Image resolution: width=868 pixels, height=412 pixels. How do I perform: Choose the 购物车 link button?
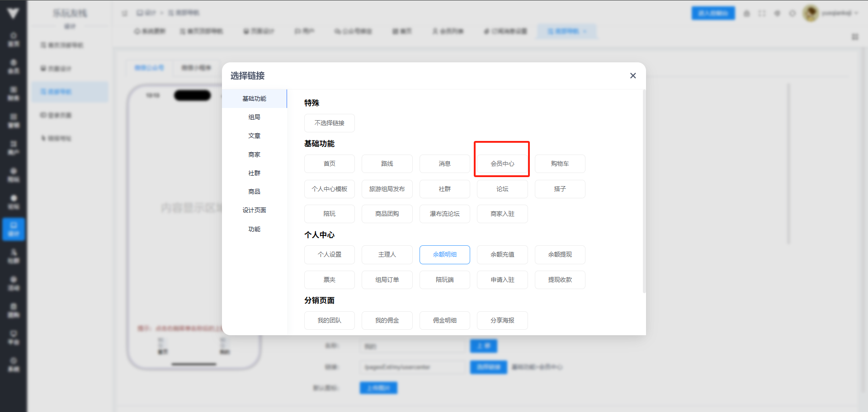pos(560,164)
